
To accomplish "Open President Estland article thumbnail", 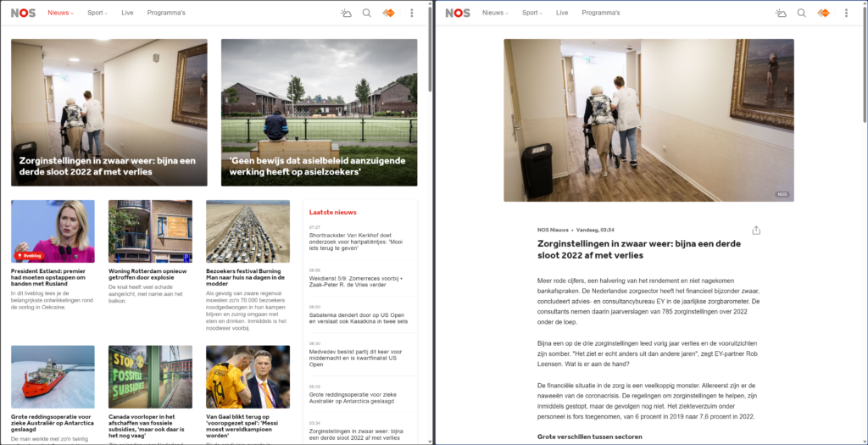I will [53, 231].
